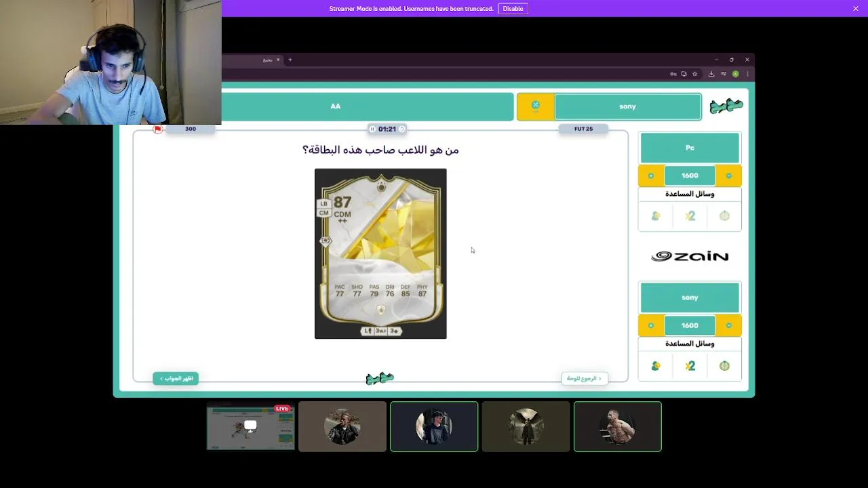Decrease Pc team score with the right stepper dot

(729, 176)
